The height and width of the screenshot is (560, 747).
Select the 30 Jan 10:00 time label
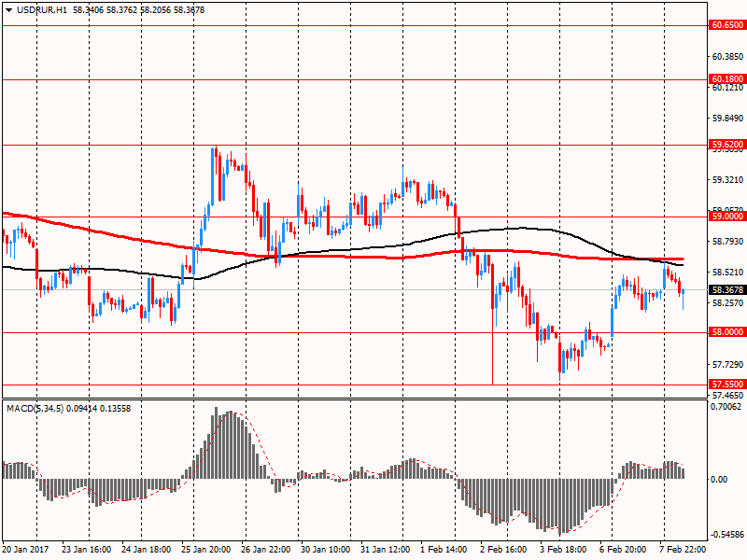point(327,550)
